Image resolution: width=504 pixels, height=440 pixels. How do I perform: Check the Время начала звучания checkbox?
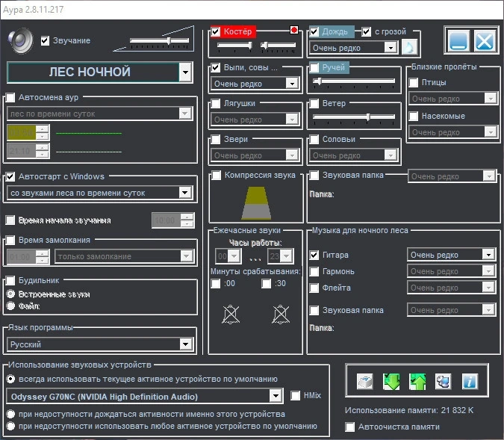click(x=10, y=220)
